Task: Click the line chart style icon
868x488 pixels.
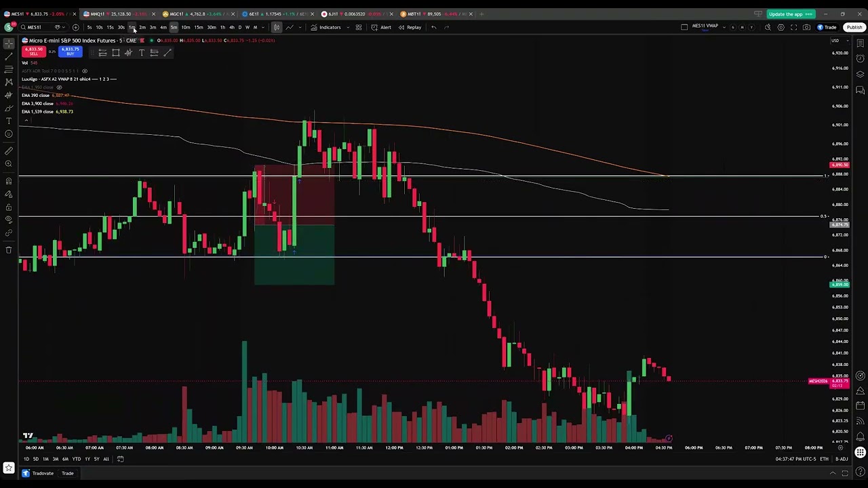Action: point(290,27)
